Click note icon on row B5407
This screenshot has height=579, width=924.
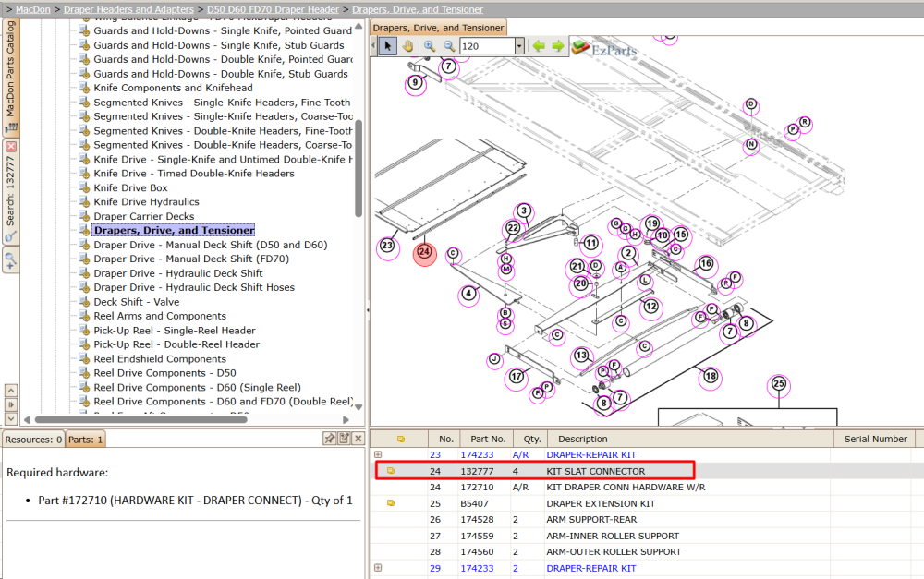click(390, 503)
